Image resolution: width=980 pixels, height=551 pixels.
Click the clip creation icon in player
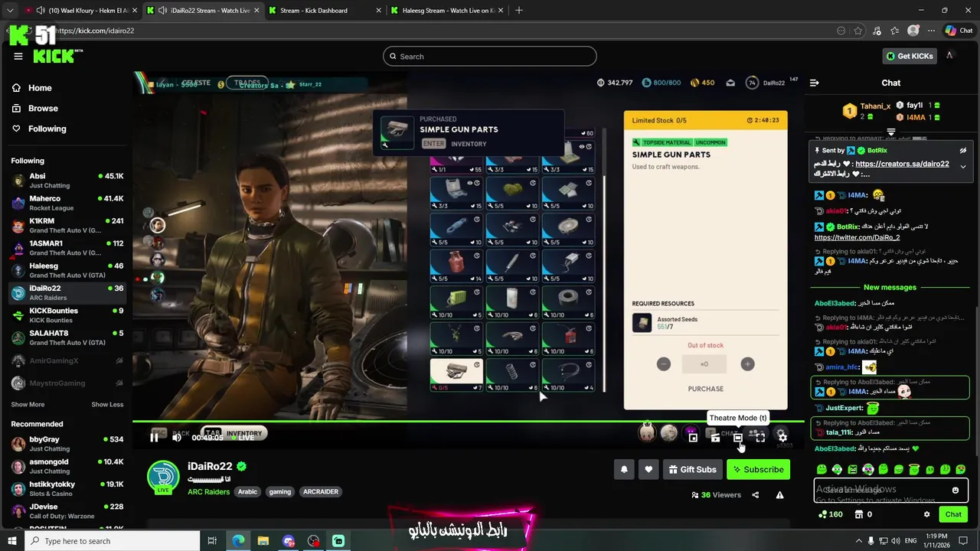[x=715, y=437]
